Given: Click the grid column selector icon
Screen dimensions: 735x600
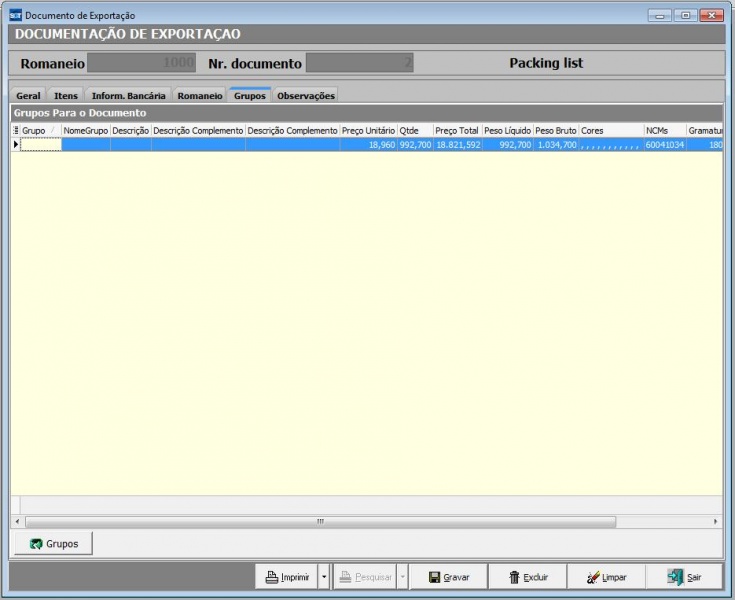Looking at the screenshot, I should (15, 130).
